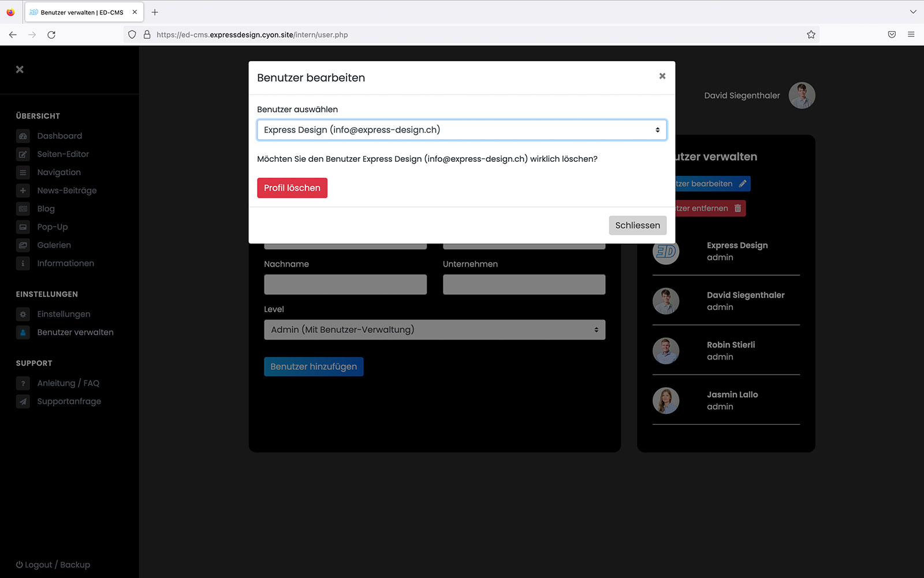924x578 pixels.
Task: Click the Schliessen button
Action: (637, 225)
